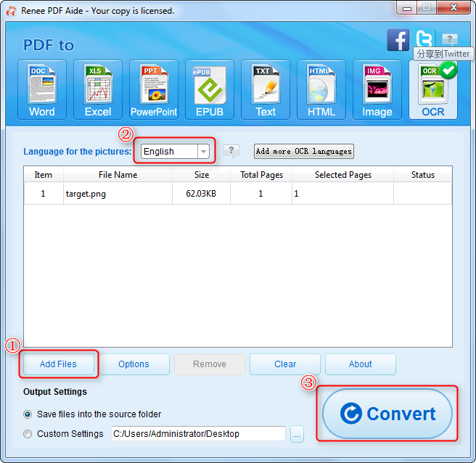
Task: Pick the PowerPoint conversion icon
Action: click(x=153, y=89)
